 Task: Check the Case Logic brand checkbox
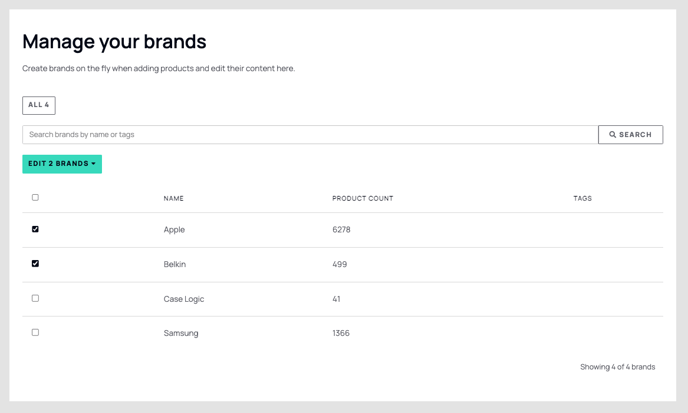point(35,298)
